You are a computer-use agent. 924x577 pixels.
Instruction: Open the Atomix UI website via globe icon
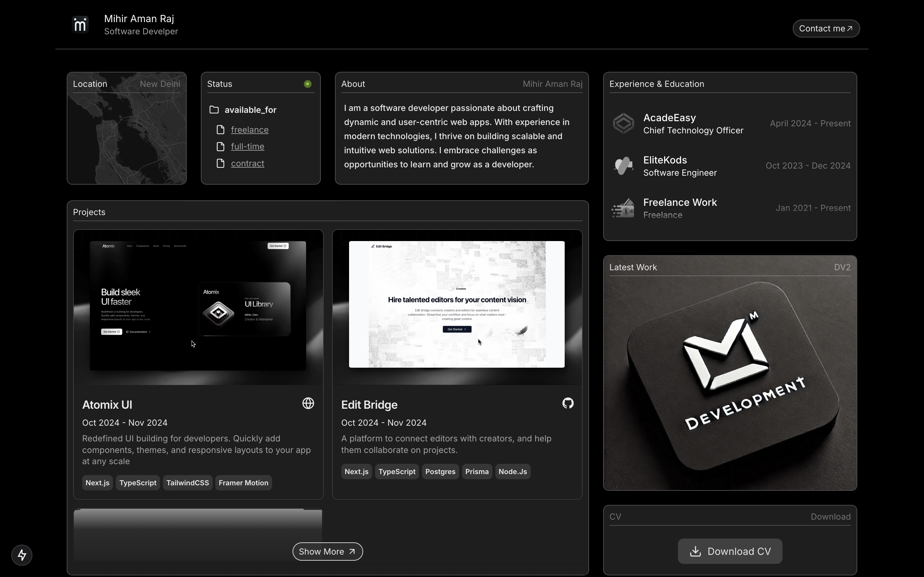click(309, 403)
